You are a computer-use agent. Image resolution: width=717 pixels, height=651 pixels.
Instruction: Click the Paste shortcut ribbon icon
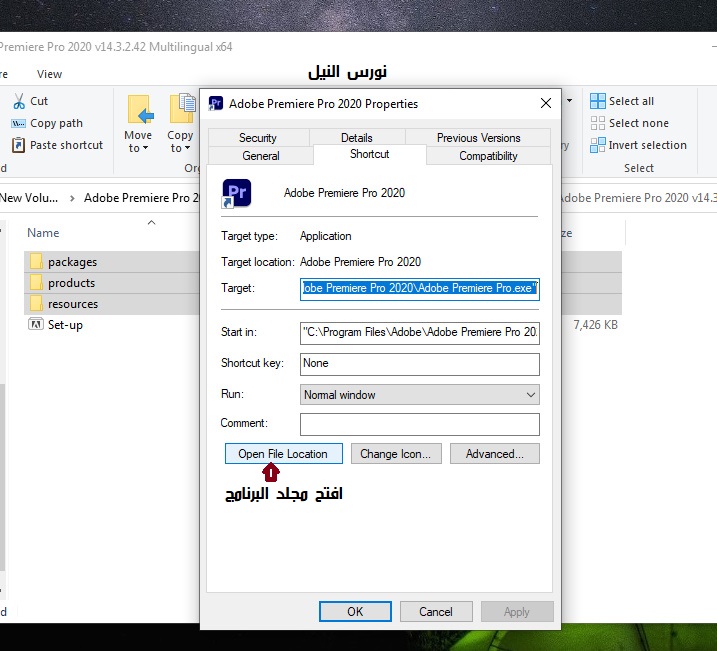pos(19,145)
